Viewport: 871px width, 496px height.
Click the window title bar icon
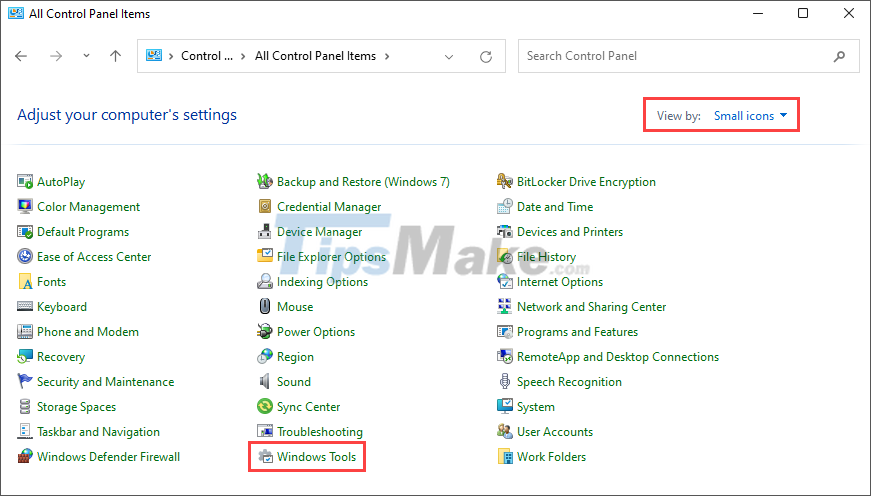click(16, 13)
